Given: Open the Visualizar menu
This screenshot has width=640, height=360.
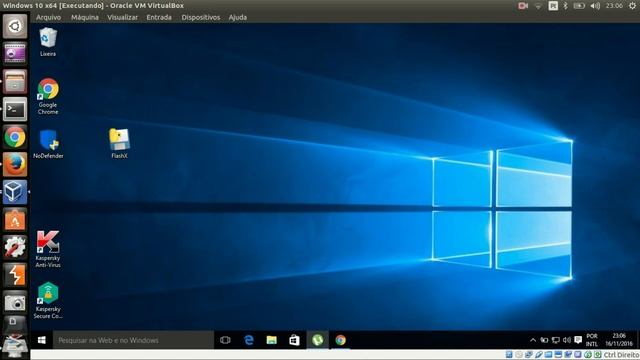Looking at the screenshot, I should pyautogui.click(x=122, y=17).
